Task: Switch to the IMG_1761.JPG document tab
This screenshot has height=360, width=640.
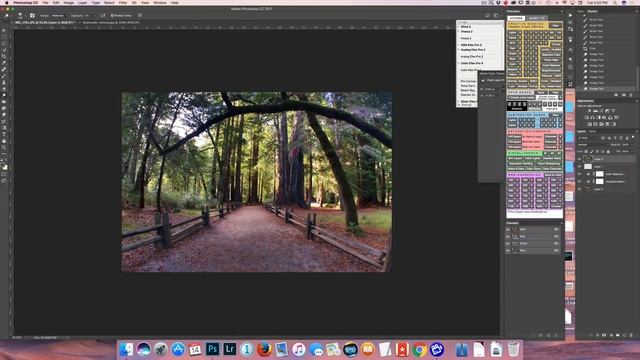Action: tap(45, 22)
